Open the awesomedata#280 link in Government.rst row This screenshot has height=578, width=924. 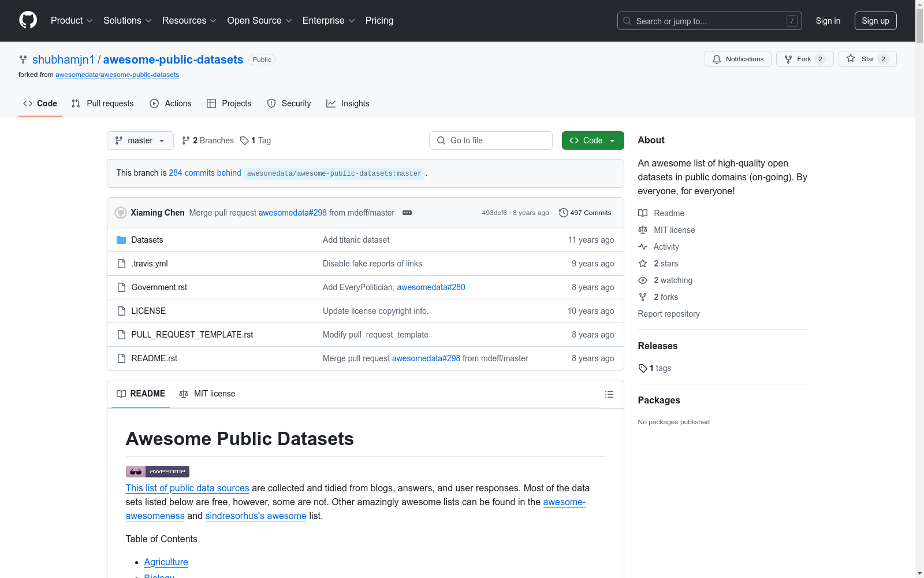(x=431, y=287)
